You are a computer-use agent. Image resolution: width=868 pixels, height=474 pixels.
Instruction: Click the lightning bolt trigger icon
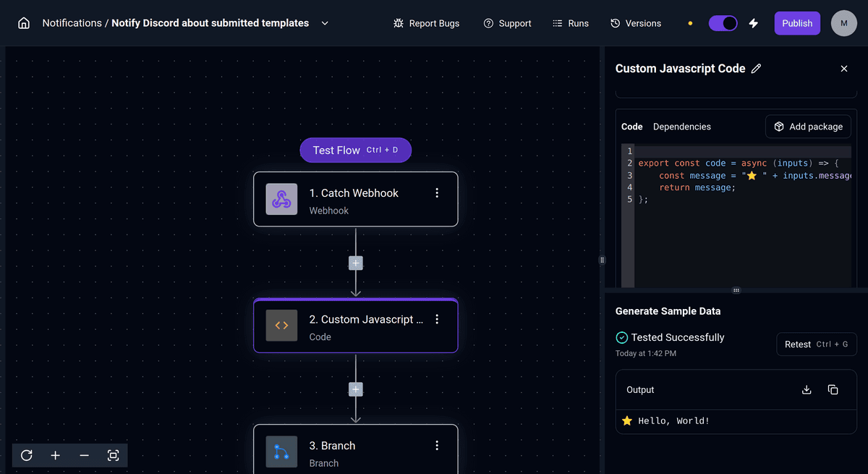754,23
